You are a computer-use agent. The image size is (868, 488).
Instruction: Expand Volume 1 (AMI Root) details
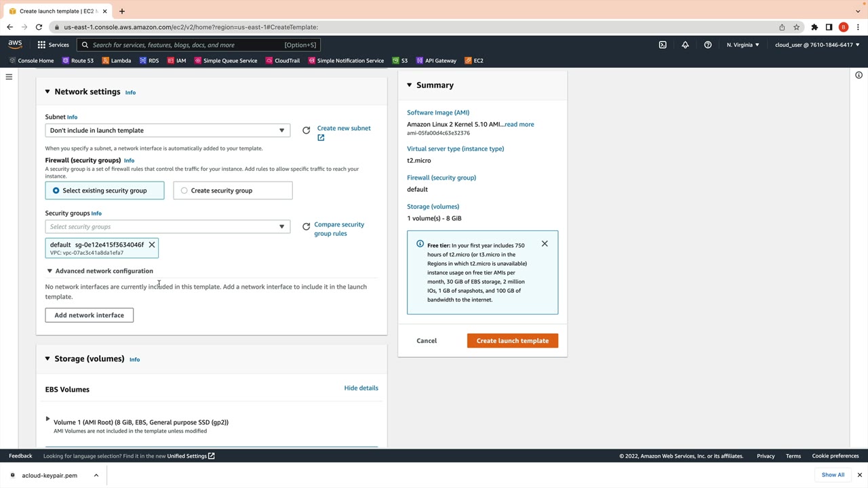coord(47,420)
